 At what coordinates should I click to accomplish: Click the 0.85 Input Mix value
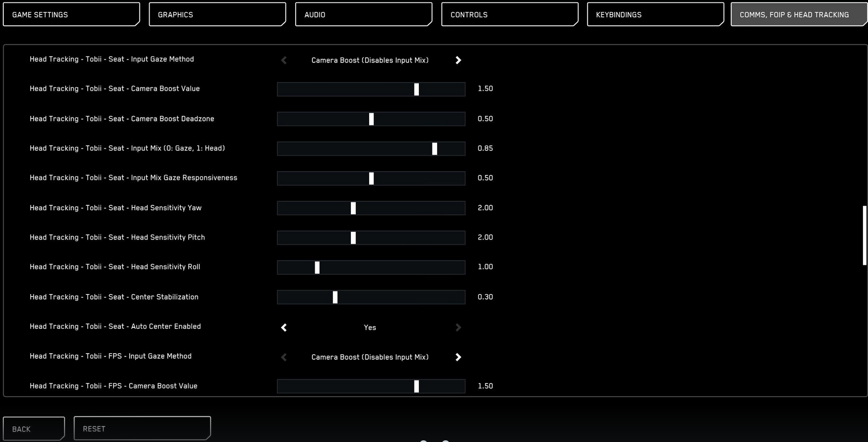485,148
